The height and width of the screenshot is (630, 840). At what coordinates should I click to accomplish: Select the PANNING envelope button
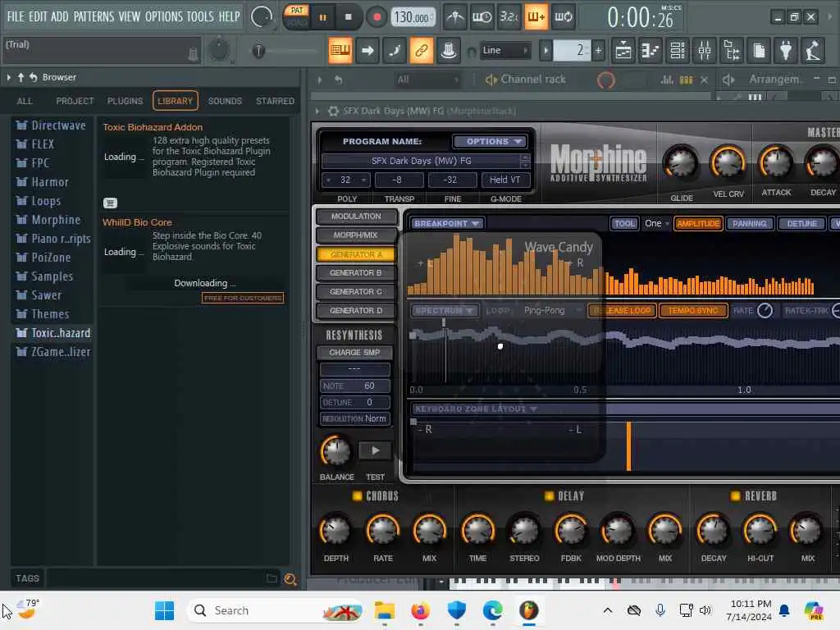[750, 223]
